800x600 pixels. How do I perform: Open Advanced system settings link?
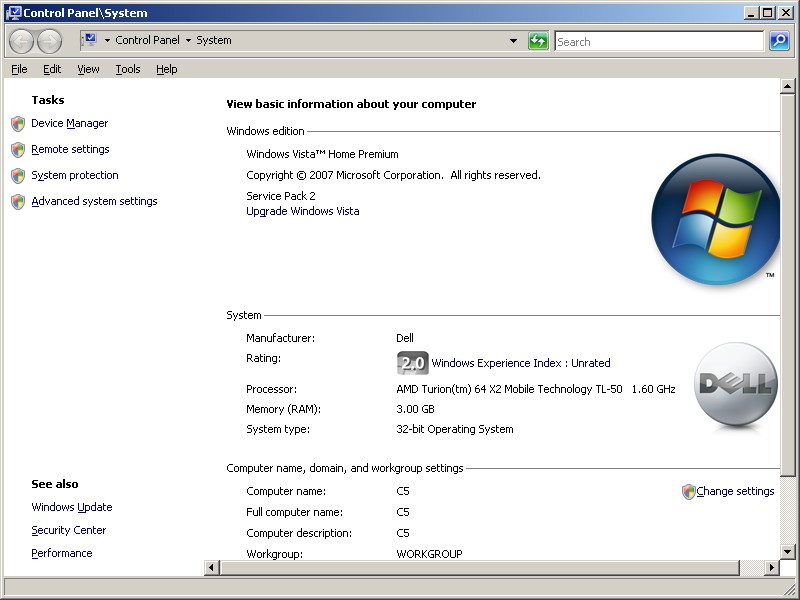coord(94,202)
